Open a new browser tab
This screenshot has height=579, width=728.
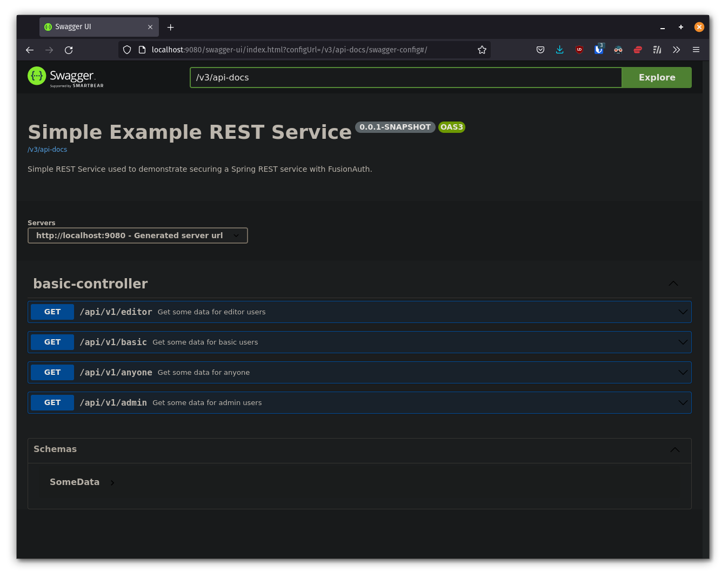(170, 27)
